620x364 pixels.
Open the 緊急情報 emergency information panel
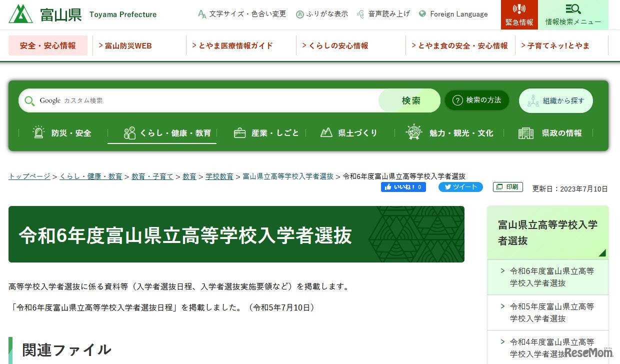519,14
